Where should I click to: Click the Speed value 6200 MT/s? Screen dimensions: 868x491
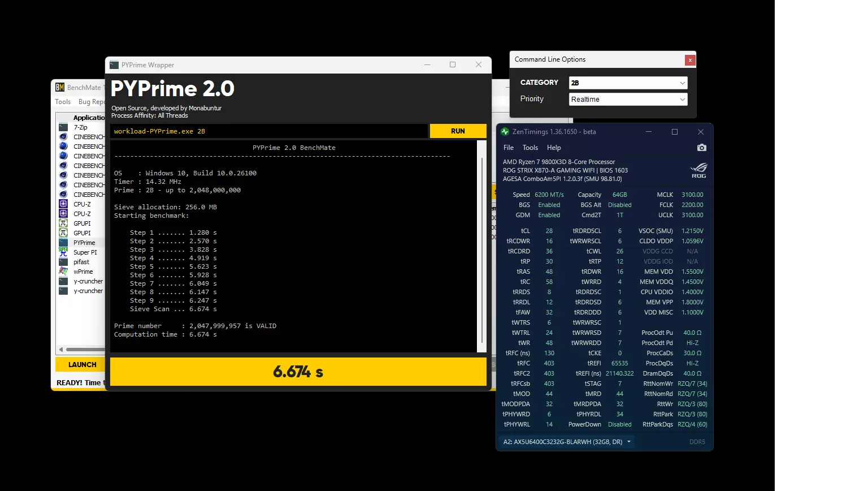tap(549, 195)
